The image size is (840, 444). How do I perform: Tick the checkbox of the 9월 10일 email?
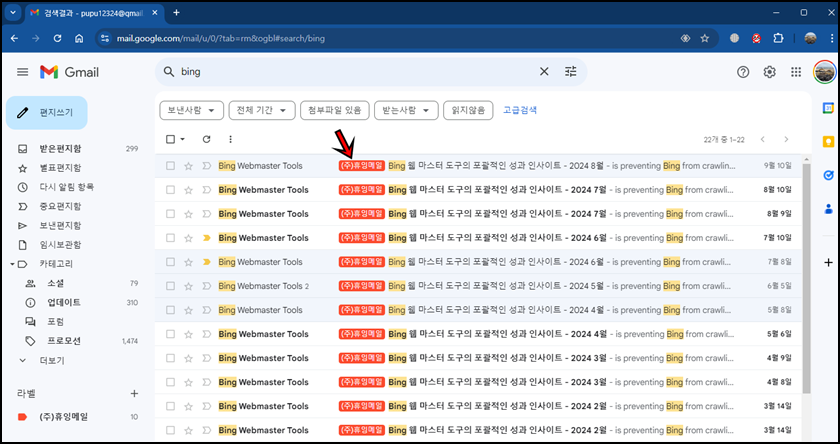click(x=170, y=166)
